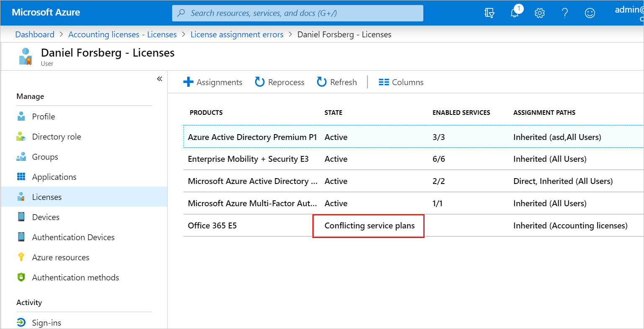Open the Cloud Shell/directory filter icon
Screen dimensions: 644x329
point(489,13)
